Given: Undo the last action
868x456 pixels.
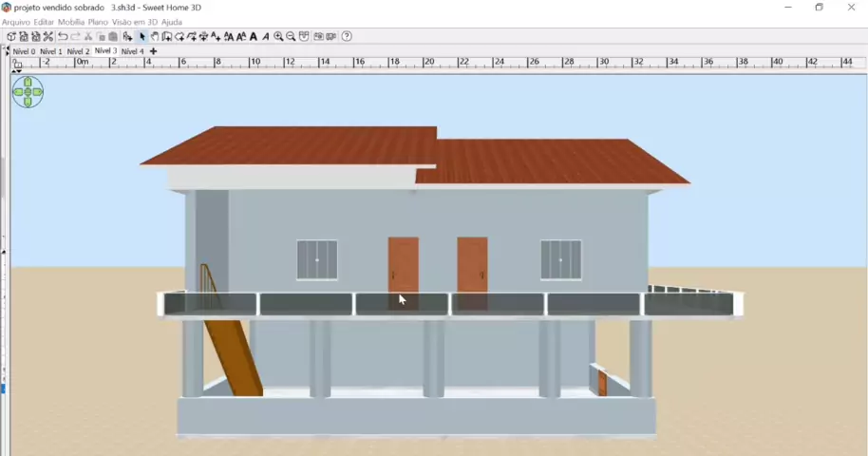Looking at the screenshot, I should pyautogui.click(x=63, y=37).
